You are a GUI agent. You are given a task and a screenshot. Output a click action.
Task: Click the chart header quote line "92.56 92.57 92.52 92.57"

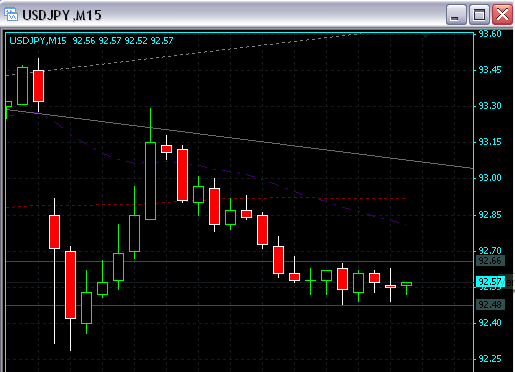pyautogui.click(x=123, y=41)
